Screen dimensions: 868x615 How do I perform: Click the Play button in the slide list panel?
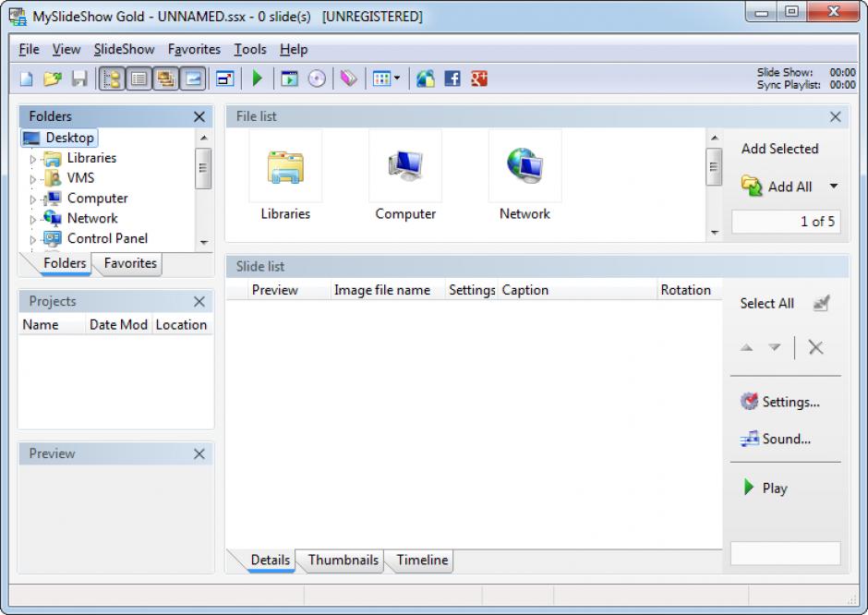tap(765, 488)
